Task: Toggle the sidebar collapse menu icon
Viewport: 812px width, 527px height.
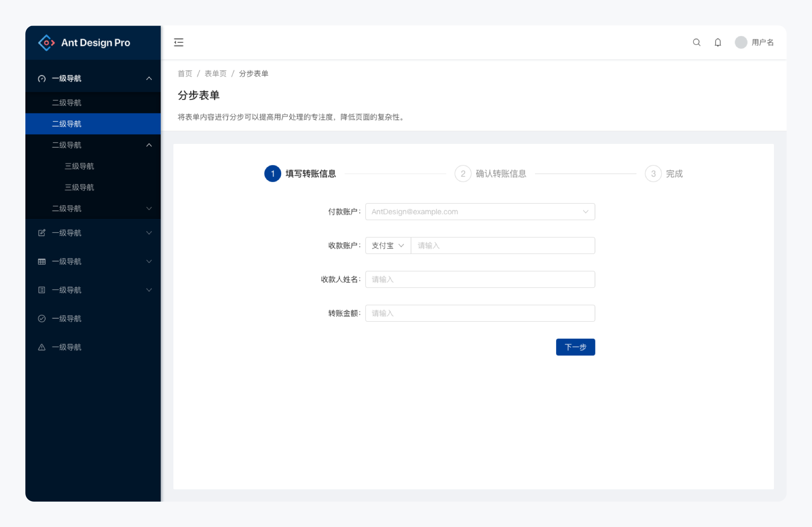Action: [x=178, y=42]
